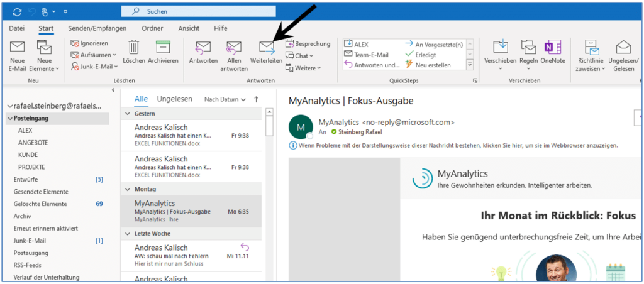
Task: Open the Nach Datum sort dropdown
Action: click(225, 99)
